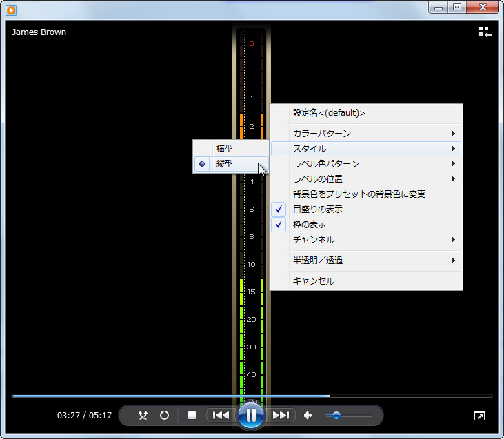504x439 pixels.
Task: Choose 背景色をプリセットの背景色に変更
Action: click(x=366, y=194)
